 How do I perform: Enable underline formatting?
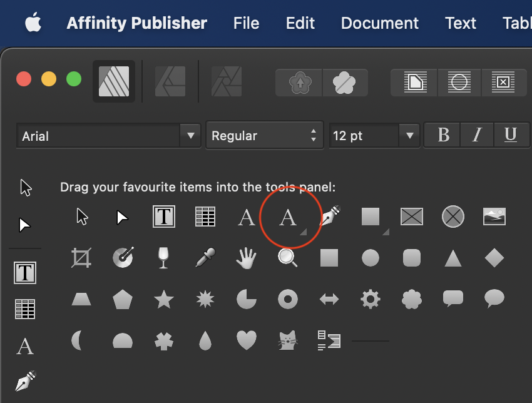[x=511, y=135]
